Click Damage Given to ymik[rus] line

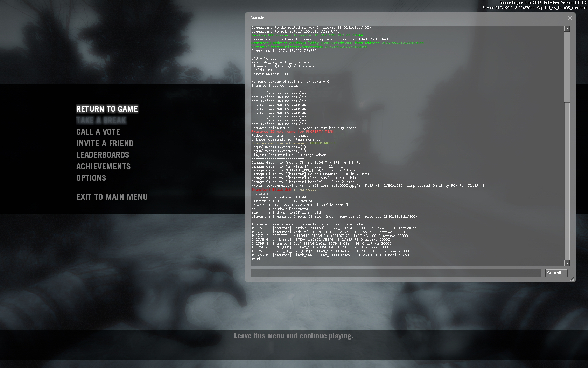click(297, 166)
